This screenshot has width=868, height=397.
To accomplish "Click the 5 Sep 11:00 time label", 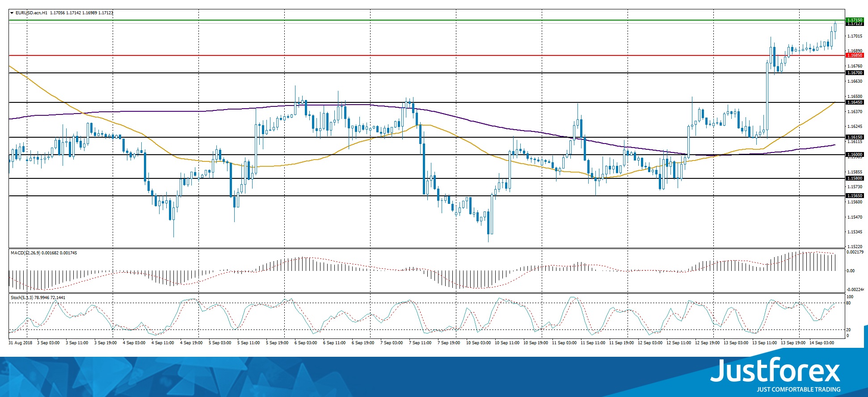I will (249, 343).
